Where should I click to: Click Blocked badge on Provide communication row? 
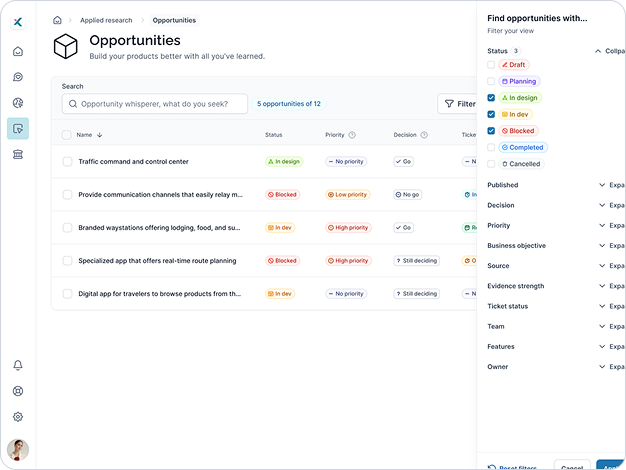pyautogui.click(x=283, y=194)
